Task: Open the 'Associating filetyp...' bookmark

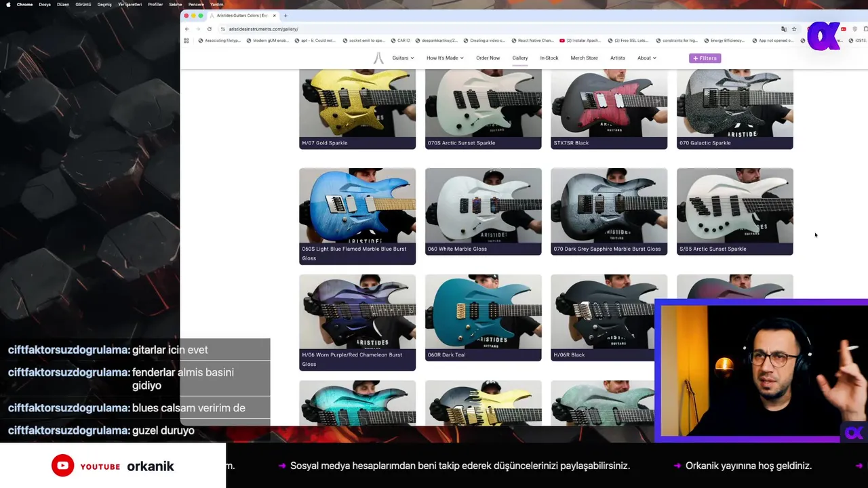Action: click(x=220, y=41)
